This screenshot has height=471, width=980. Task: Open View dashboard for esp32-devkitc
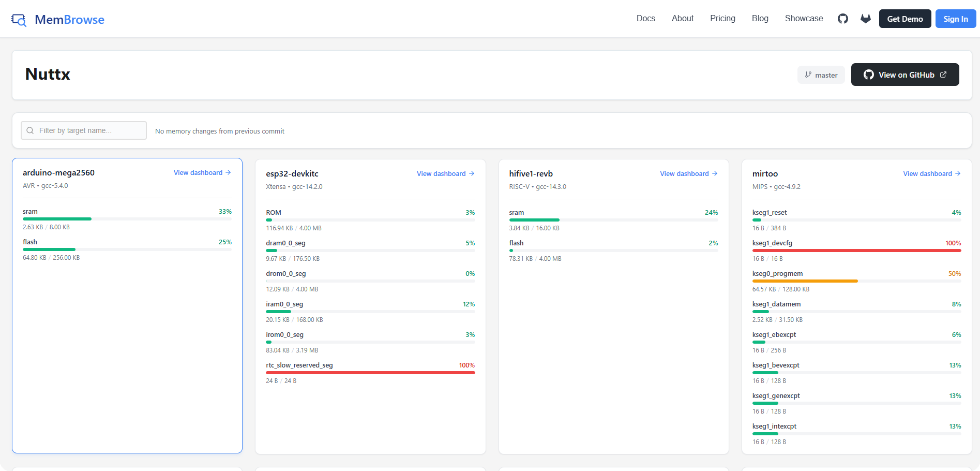[446, 173]
